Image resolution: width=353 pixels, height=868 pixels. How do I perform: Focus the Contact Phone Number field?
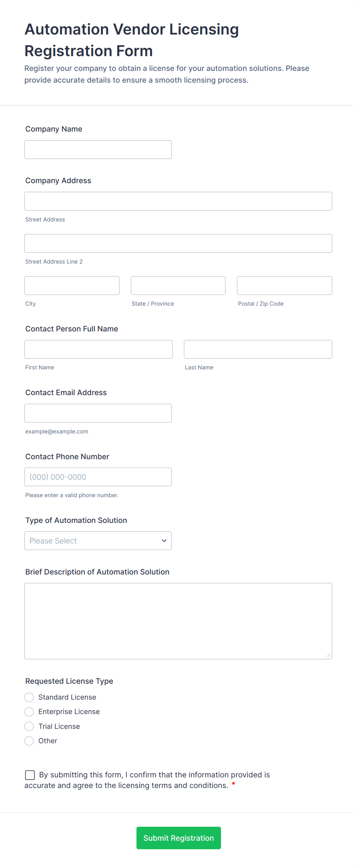(x=98, y=477)
